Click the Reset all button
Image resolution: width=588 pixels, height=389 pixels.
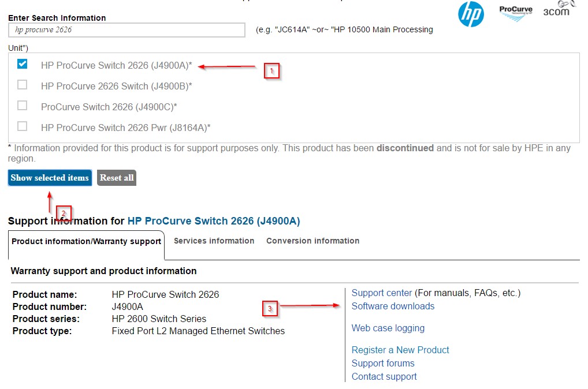pos(117,178)
